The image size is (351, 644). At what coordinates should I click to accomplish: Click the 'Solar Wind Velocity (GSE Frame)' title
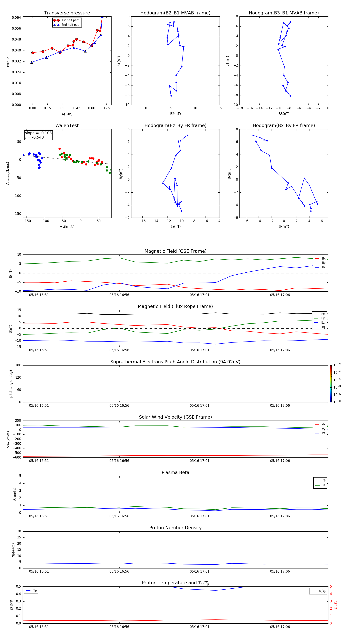coord(175,417)
